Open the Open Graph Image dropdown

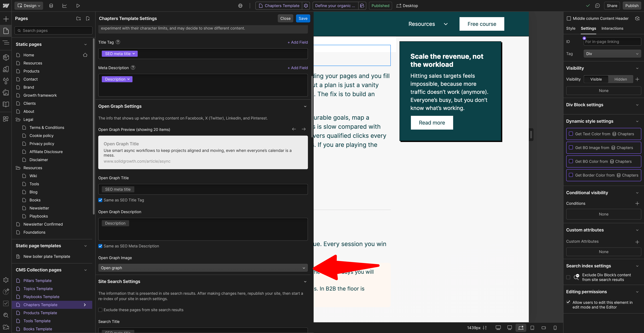click(203, 268)
